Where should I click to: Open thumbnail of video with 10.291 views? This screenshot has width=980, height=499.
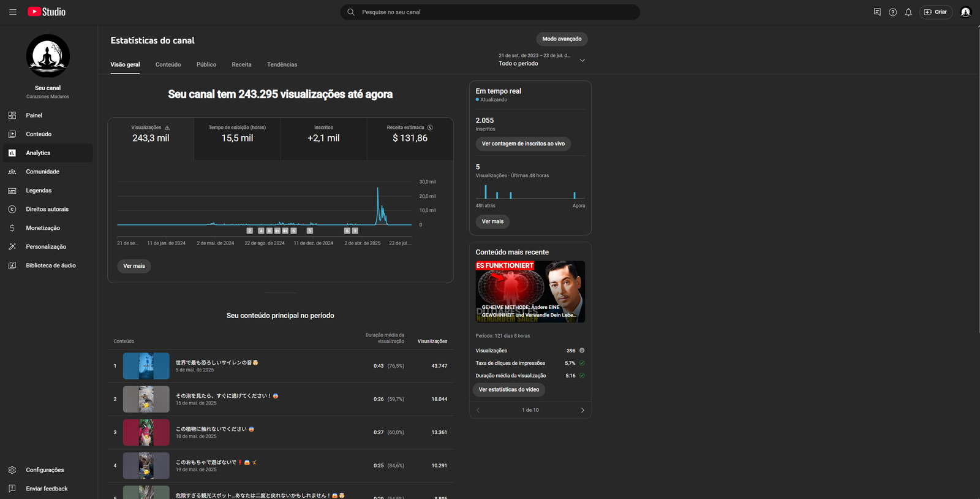tap(146, 465)
